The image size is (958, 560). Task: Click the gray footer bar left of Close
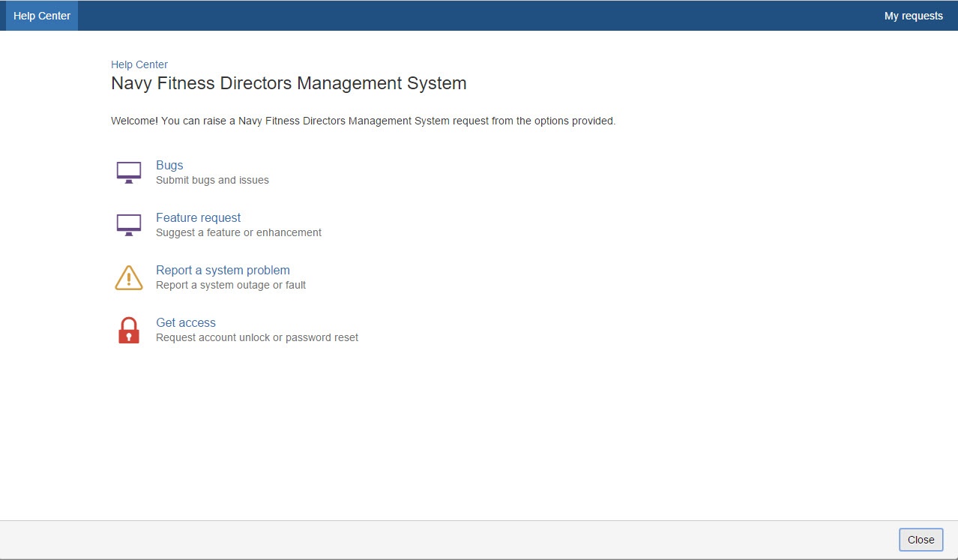point(450,540)
